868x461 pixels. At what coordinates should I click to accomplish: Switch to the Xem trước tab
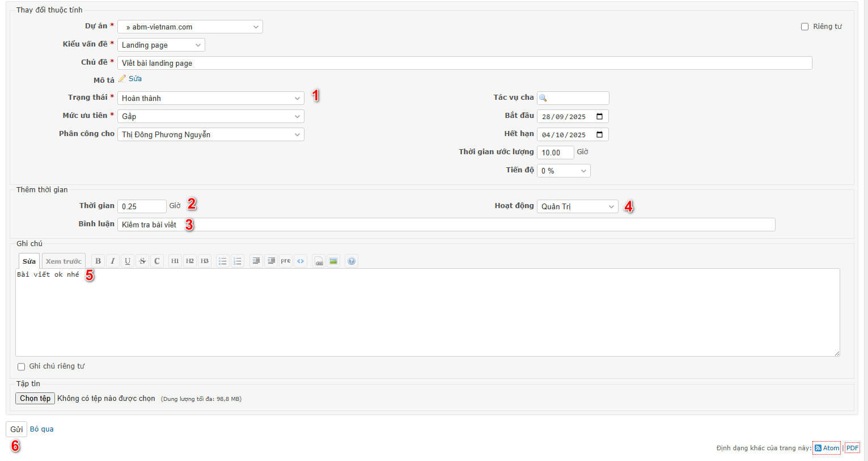pyautogui.click(x=63, y=261)
